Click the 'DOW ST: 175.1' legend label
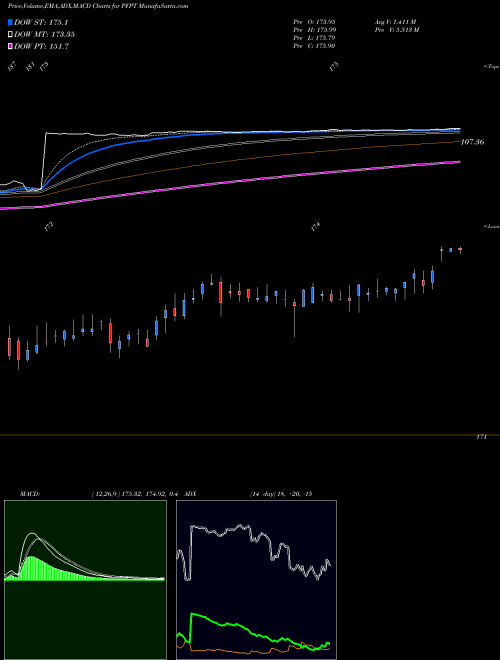This screenshot has width=500, height=660. 41,22
